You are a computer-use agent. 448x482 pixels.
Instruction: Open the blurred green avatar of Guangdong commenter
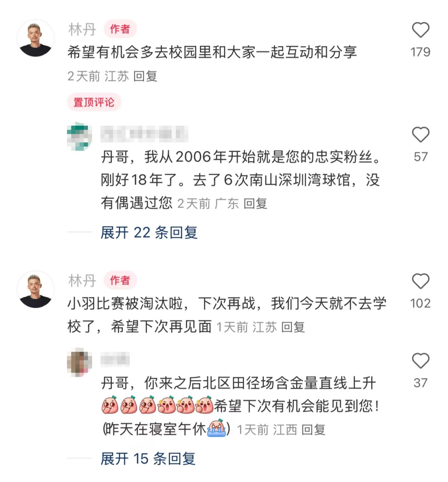79,136
